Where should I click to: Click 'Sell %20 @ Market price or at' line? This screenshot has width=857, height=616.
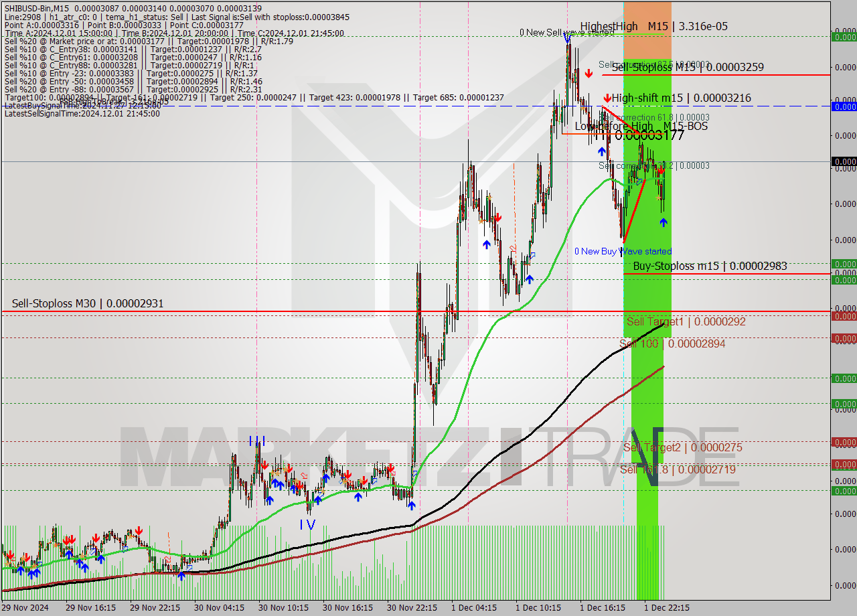(149, 41)
